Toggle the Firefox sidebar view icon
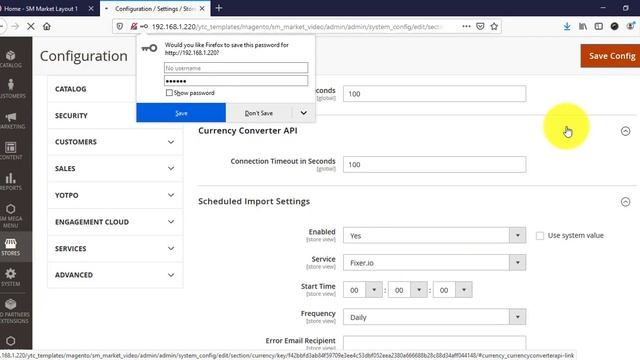This screenshot has height=360, width=640. [599, 27]
